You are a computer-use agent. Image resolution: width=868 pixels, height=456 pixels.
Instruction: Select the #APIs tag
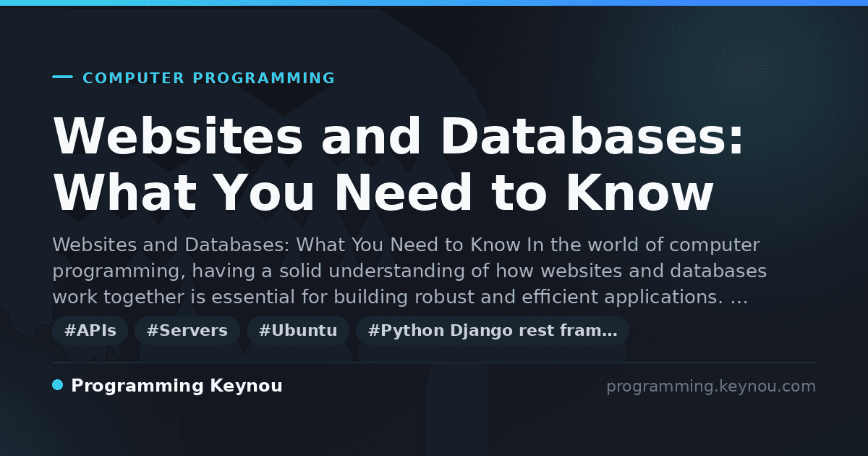coord(90,331)
